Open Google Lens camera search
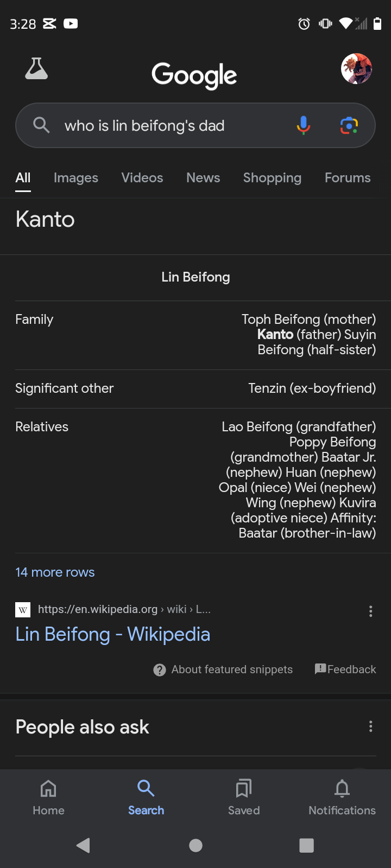This screenshot has height=868, width=391. coord(349,125)
